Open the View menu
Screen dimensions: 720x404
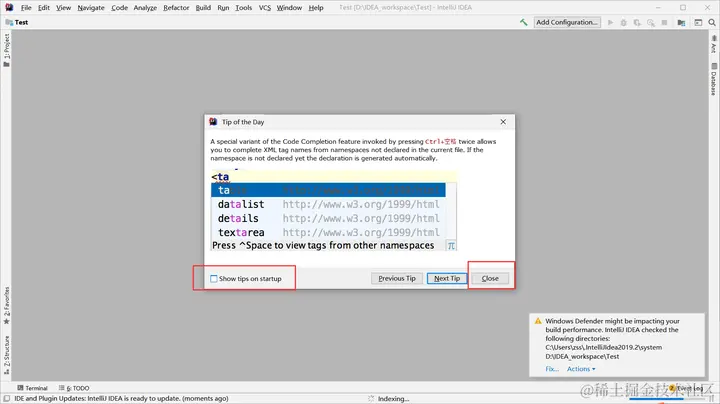pyautogui.click(x=63, y=8)
